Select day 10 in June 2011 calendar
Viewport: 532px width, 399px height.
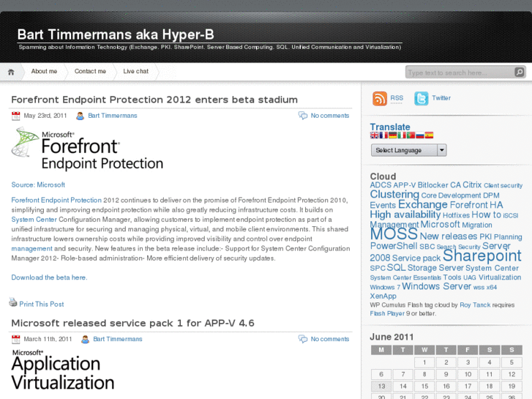[468, 375]
